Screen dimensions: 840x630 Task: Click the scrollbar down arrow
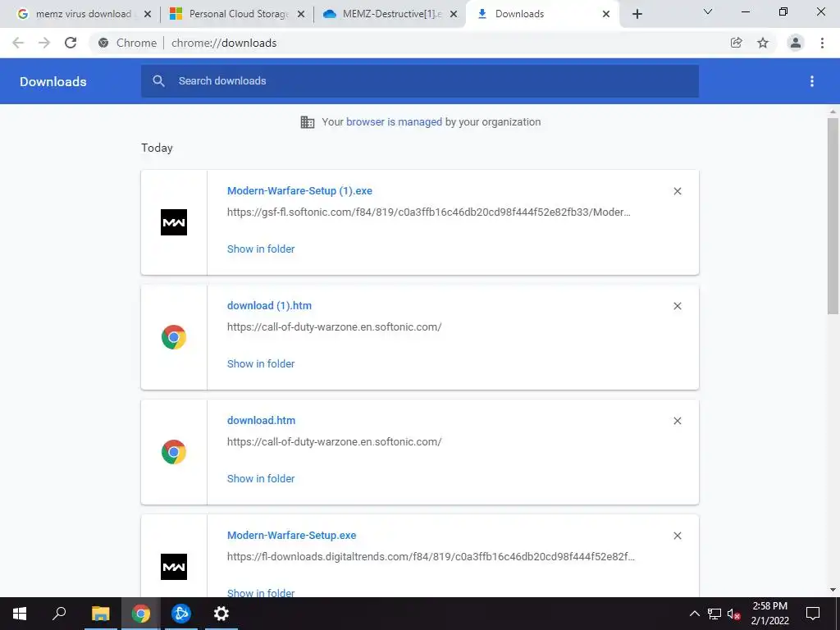coord(833,590)
